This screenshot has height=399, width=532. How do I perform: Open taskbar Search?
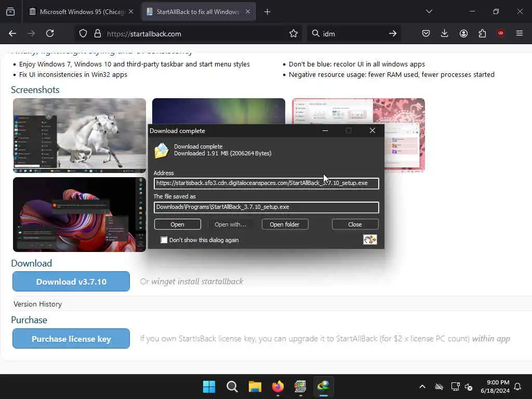pyautogui.click(x=232, y=387)
